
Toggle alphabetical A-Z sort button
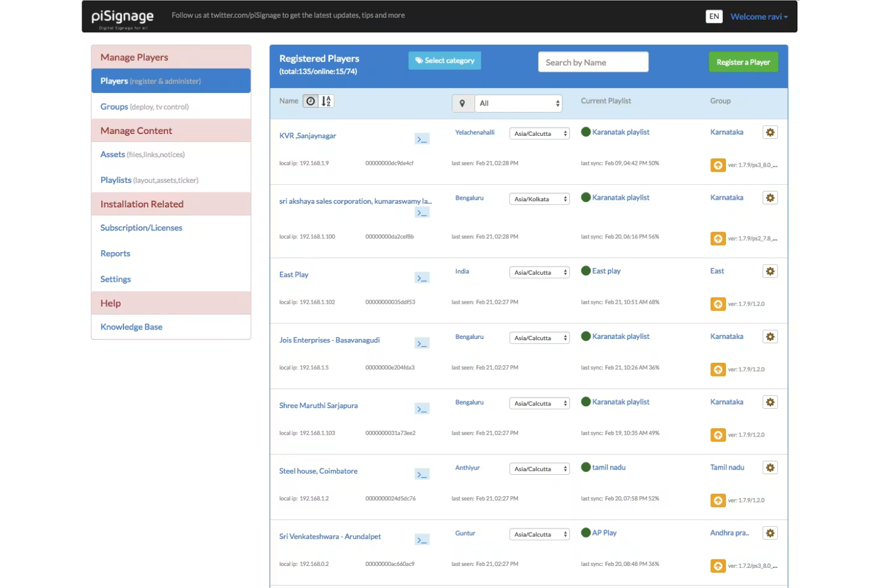click(326, 101)
